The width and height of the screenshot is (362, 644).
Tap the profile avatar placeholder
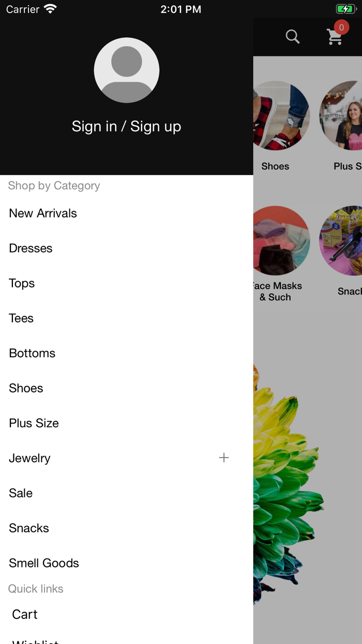[127, 70]
